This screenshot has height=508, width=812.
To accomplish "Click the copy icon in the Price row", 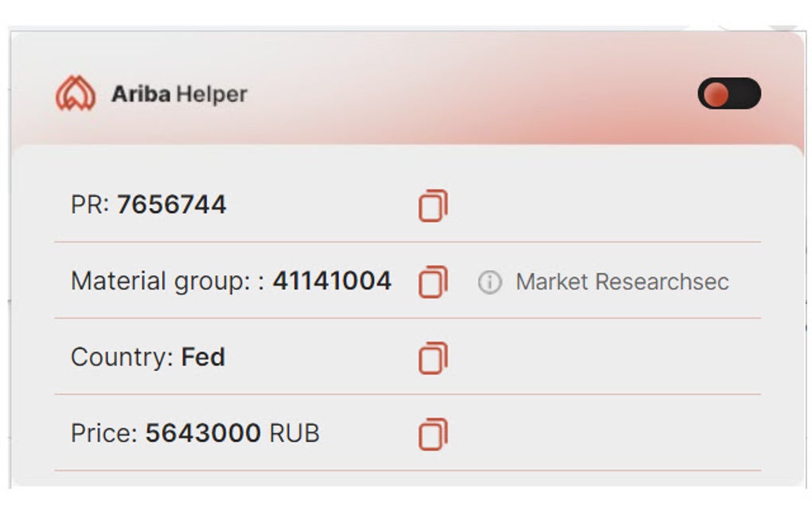I will point(433,433).
